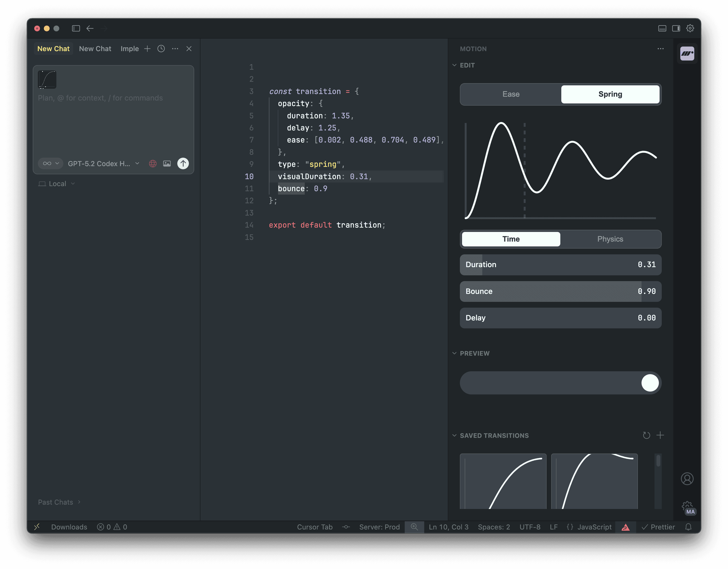The height and width of the screenshot is (569, 728).
Task: Add a new chat tab with plus icon
Action: (147, 49)
